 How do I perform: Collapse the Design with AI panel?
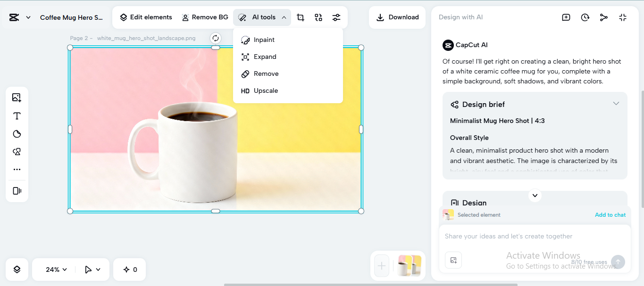pos(623,17)
